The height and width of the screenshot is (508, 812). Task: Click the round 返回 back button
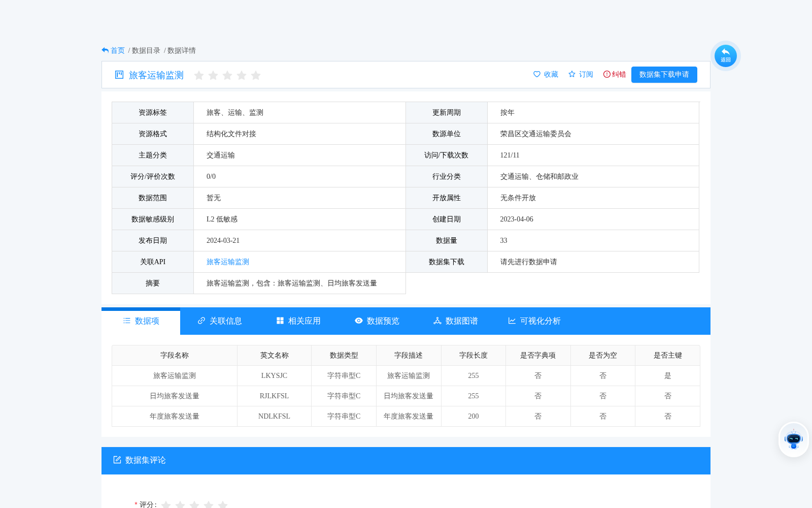coord(725,56)
